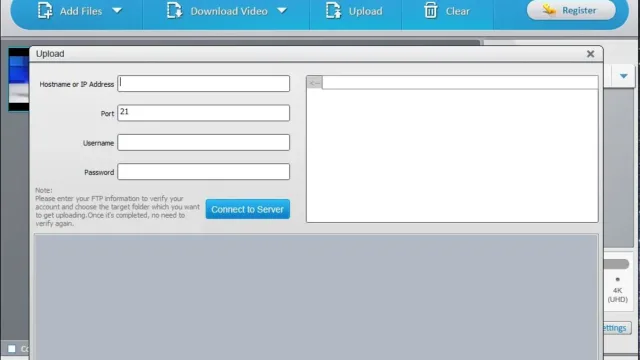Screen dimensions: 640x360
Task: Close the Upload dialog
Action: 590,54
